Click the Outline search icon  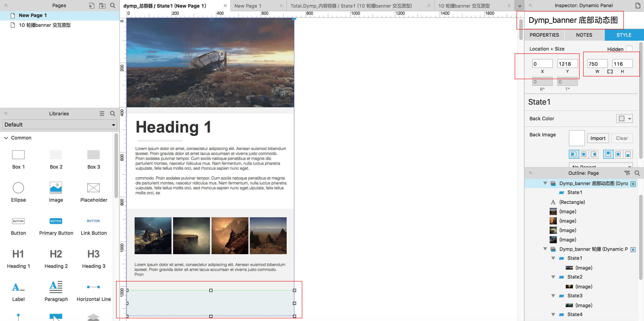[x=637, y=173]
